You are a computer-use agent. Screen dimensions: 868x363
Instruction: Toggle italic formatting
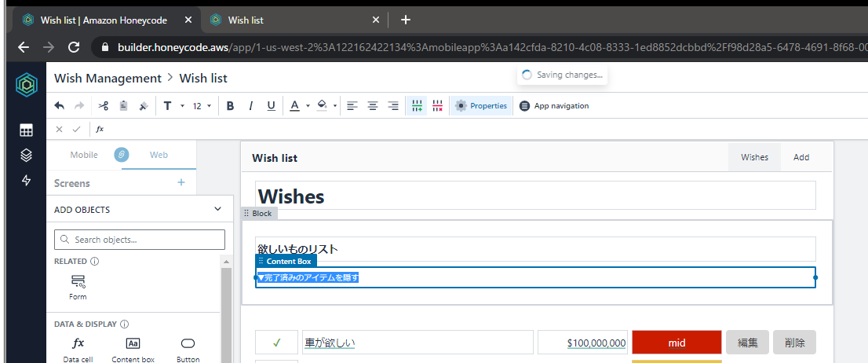point(250,106)
